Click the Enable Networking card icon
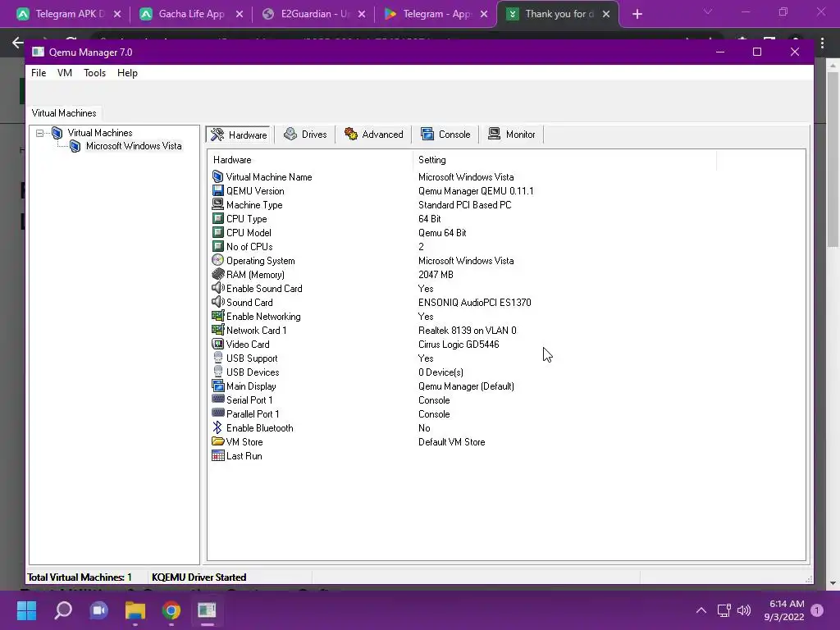840x630 pixels. [217, 316]
